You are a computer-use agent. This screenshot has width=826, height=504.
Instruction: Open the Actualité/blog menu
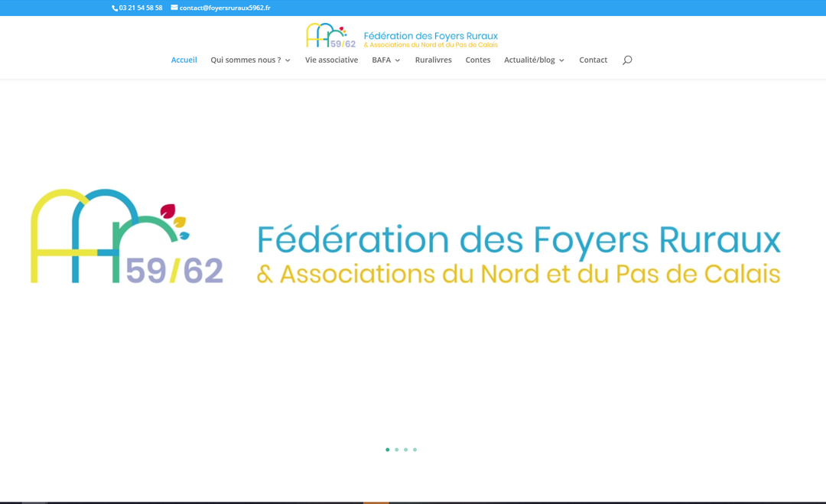click(x=529, y=60)
